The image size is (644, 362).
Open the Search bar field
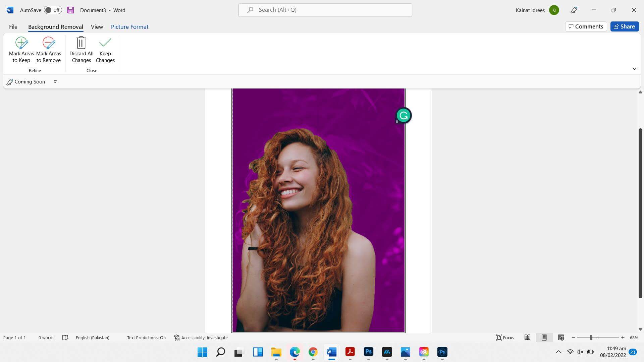coord(325,10)
